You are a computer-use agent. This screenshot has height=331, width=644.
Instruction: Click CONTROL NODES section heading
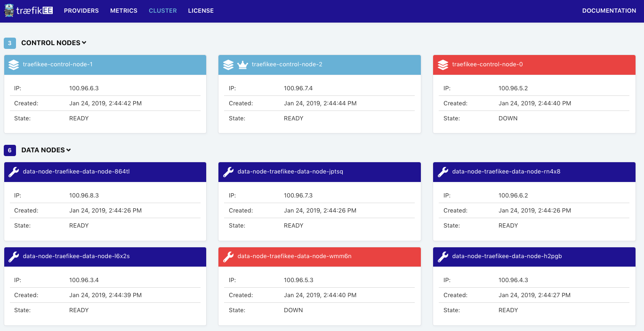[x=51, y=43]
